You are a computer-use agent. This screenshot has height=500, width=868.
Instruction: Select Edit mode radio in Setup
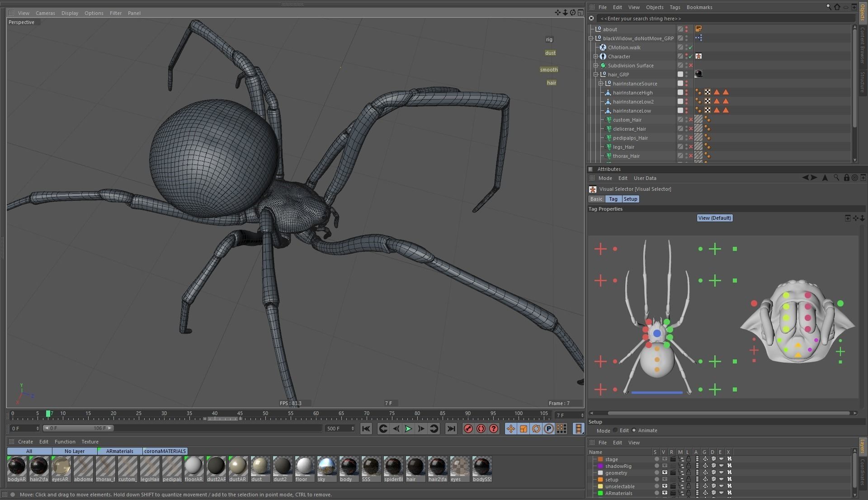(x=615, y=430)
